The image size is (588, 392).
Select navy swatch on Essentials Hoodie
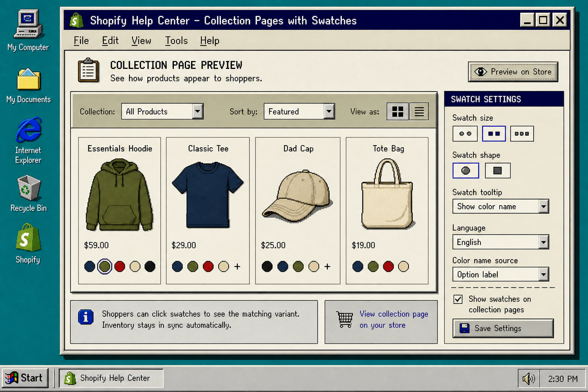click(x=90, y=266)
